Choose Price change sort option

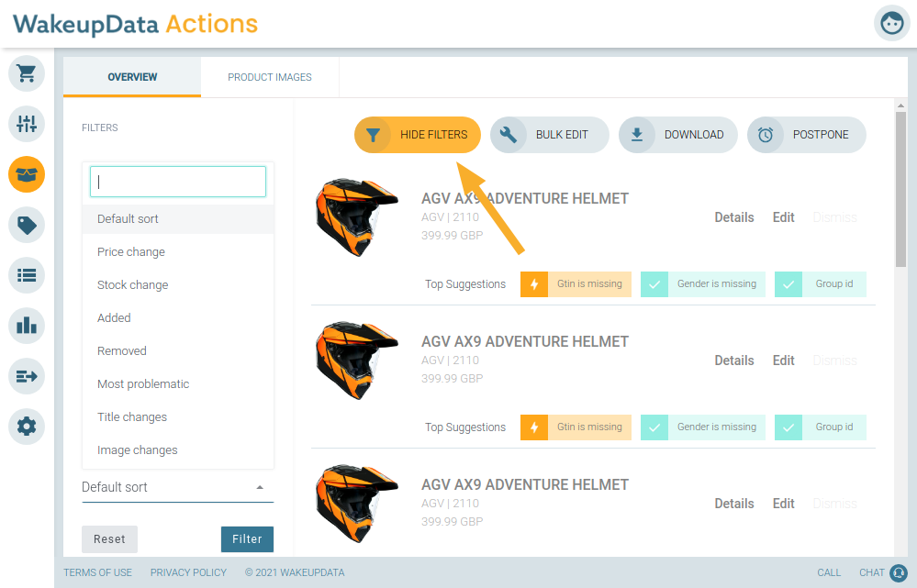click(x=178, y=252)
